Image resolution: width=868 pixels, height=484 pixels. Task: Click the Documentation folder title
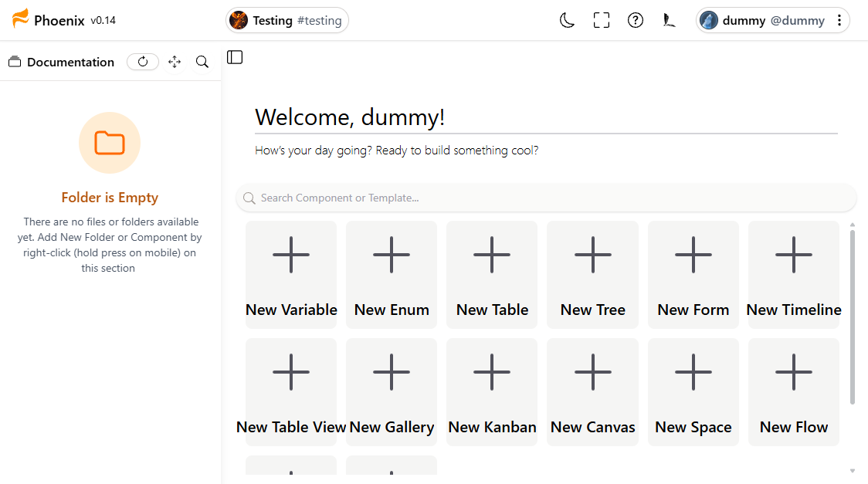(70, 62)
